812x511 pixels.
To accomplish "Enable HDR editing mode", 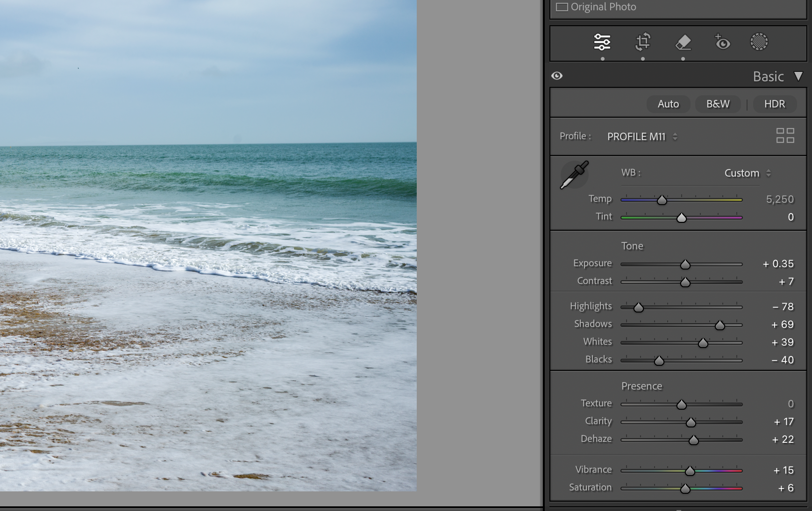I will pos(774,104).
